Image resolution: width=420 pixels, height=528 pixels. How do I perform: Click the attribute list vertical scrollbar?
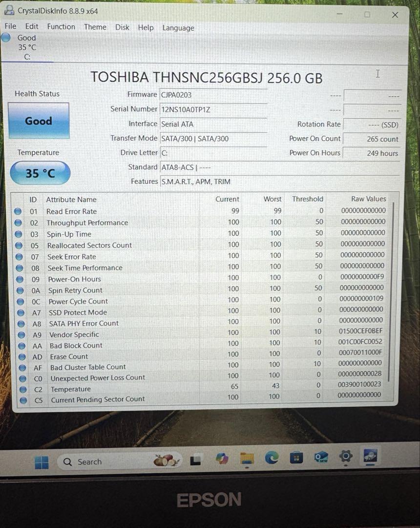coord(391,293)
